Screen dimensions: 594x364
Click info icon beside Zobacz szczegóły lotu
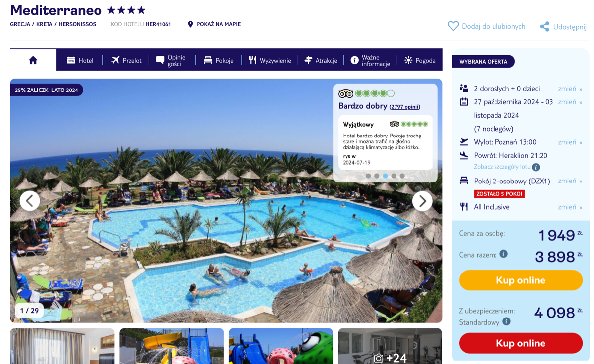click(x=536, y=167)
